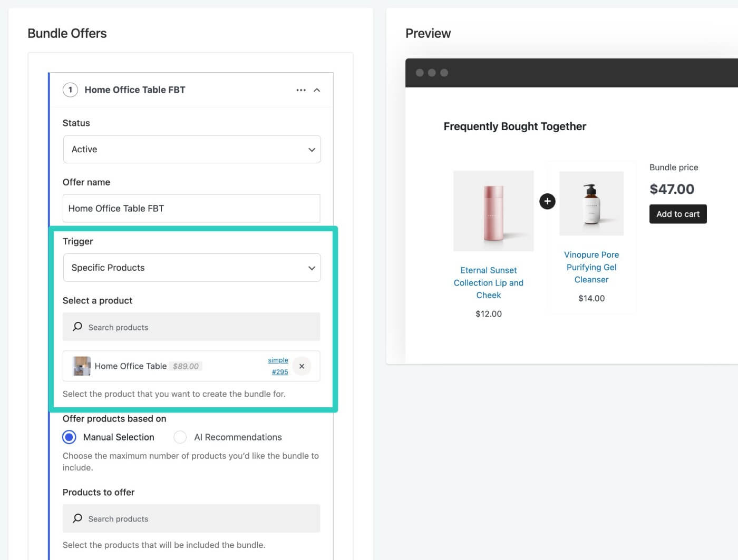Open the Eternal Sunset Collection Lip and Cheek link

(489, 283)
